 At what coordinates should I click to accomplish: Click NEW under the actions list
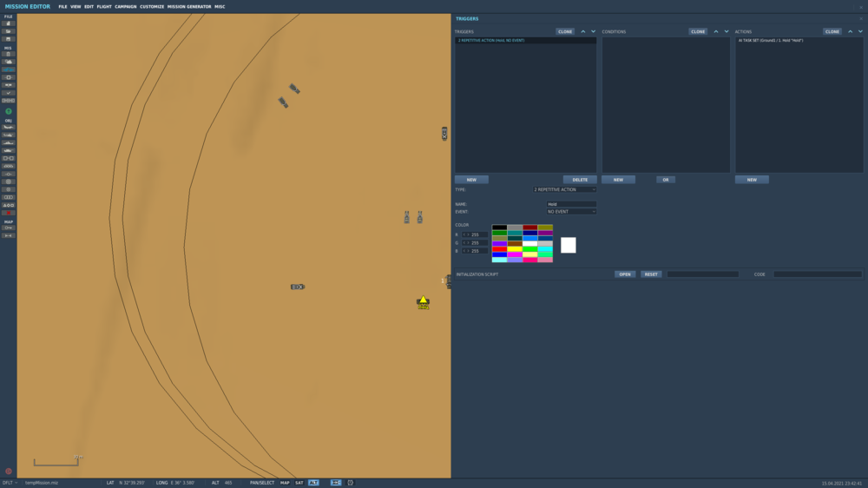tap(752, 180)
